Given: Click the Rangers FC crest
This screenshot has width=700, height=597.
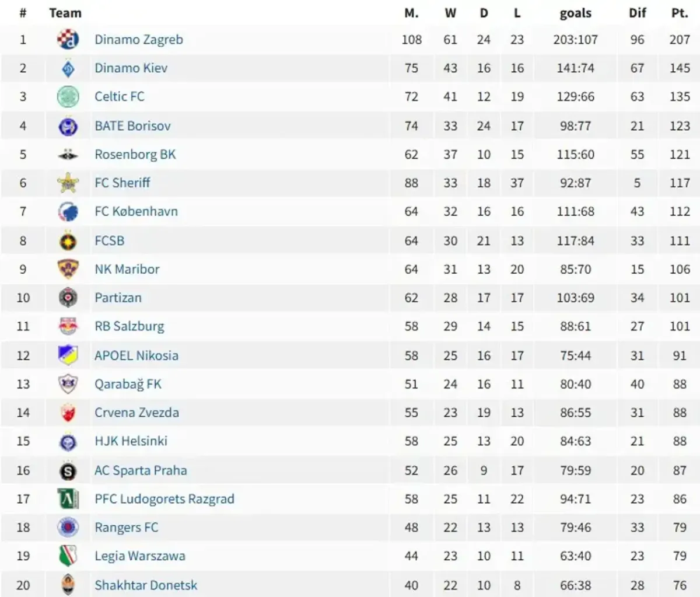Looking at the screenshot, I should pos(68,528).
